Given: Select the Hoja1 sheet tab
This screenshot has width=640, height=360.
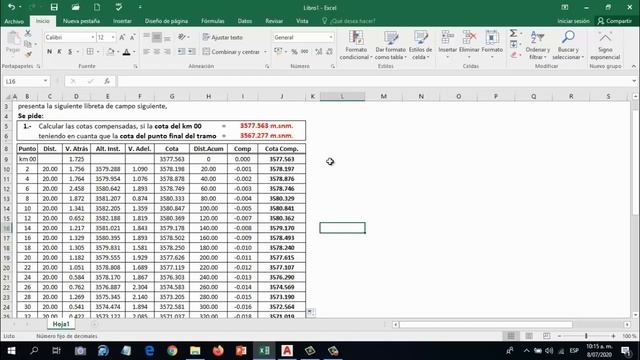Looking at the screenshot, I should point(61,324).
